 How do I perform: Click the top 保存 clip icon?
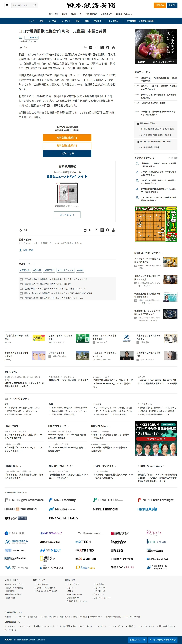point(21,47)
